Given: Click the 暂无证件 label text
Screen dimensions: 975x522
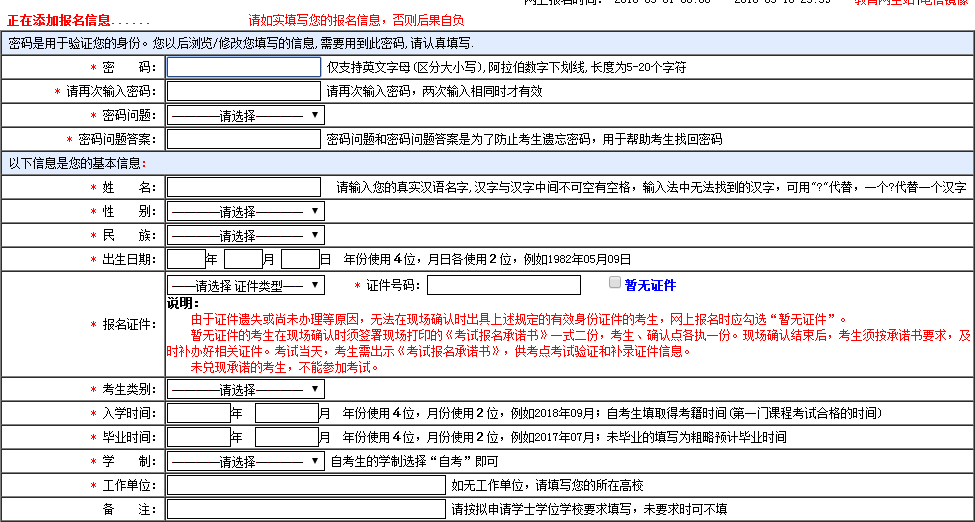Looking at the screenshot, I should click(x=650, y=285).
